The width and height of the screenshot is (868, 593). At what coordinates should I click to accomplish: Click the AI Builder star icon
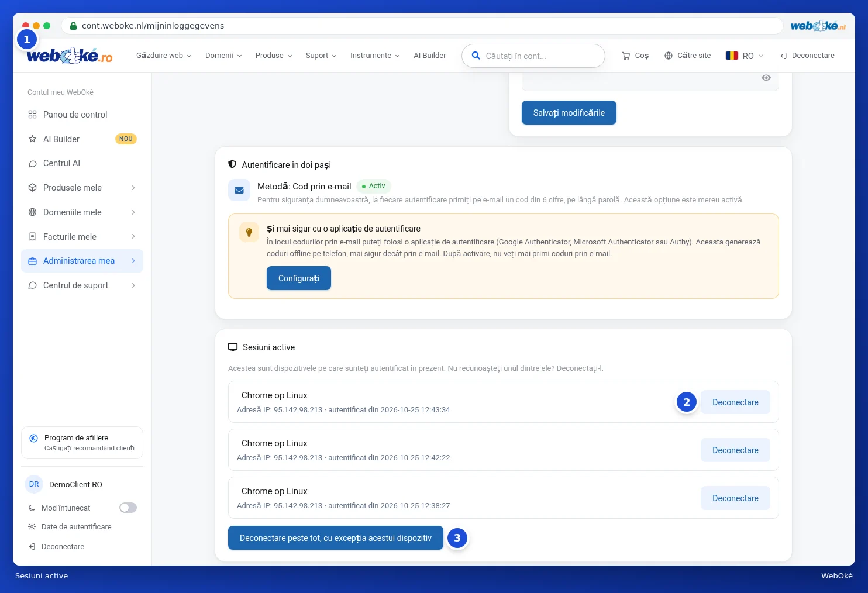coord(33,139)
